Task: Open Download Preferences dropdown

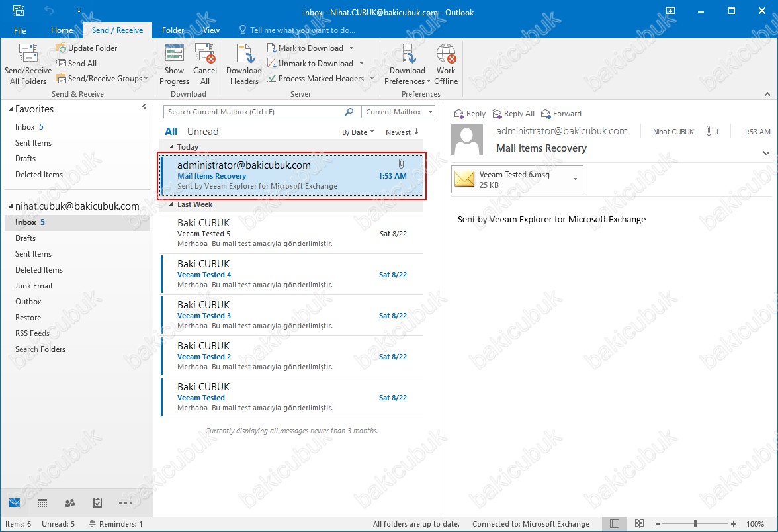Action: [x=408, y=65]
